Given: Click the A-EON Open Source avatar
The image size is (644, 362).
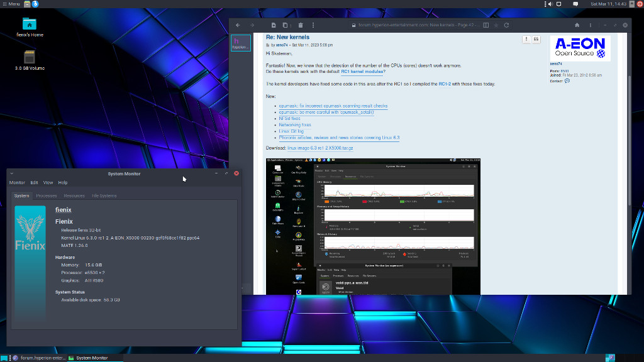Looking at the screenshot, I should [x=580, y=48].
